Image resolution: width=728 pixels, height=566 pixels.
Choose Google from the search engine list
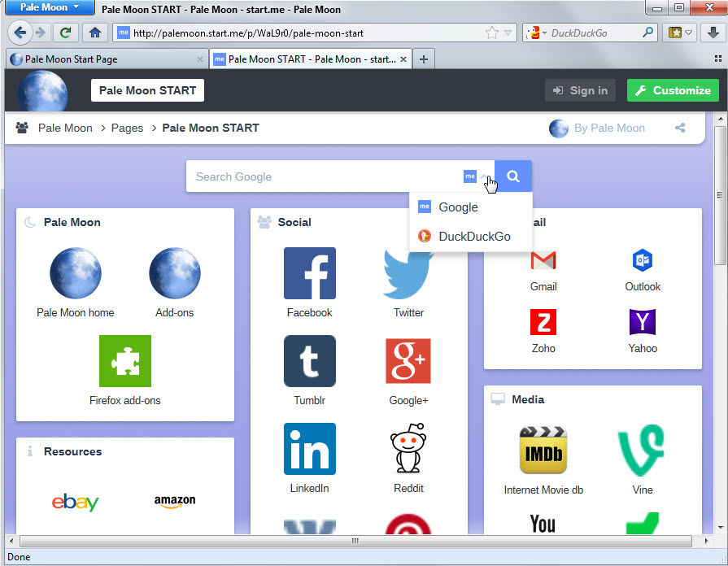pos(471,207)
